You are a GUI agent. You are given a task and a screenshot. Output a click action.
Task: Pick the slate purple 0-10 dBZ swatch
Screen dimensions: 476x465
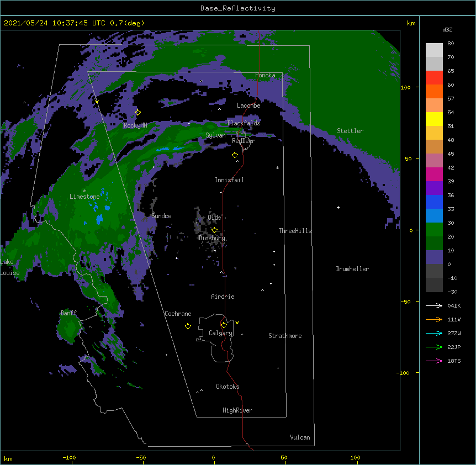(434, 257)
